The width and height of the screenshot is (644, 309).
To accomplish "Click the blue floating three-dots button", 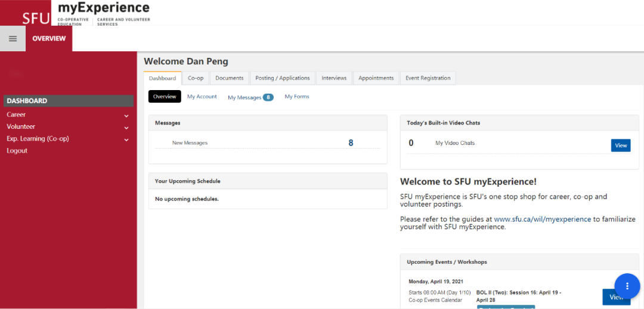I will pos(627,286).
